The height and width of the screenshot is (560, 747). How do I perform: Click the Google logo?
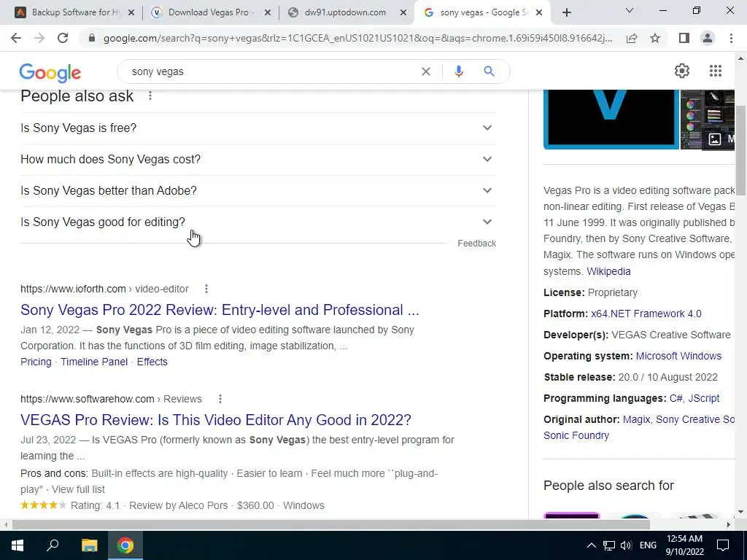coord(50,73)
